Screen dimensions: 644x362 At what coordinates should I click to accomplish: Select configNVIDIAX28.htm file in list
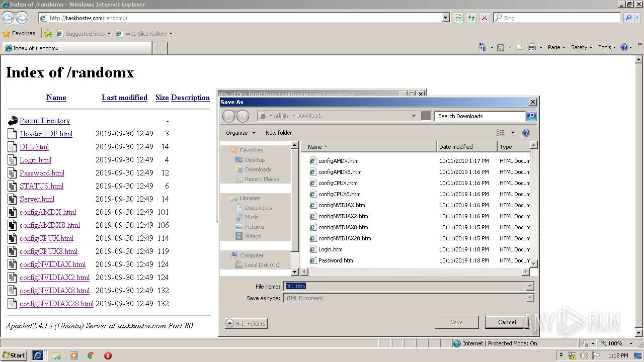pos(345,238)
